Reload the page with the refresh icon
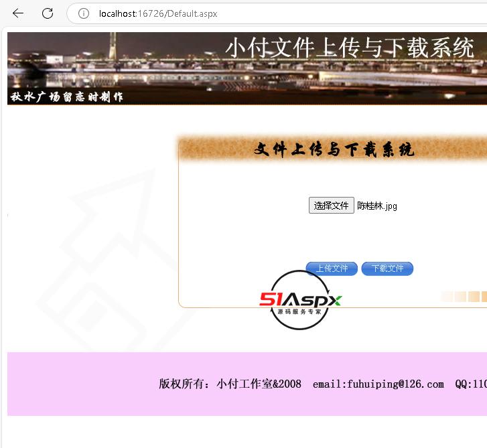487x448 pixels. (48, 13)
